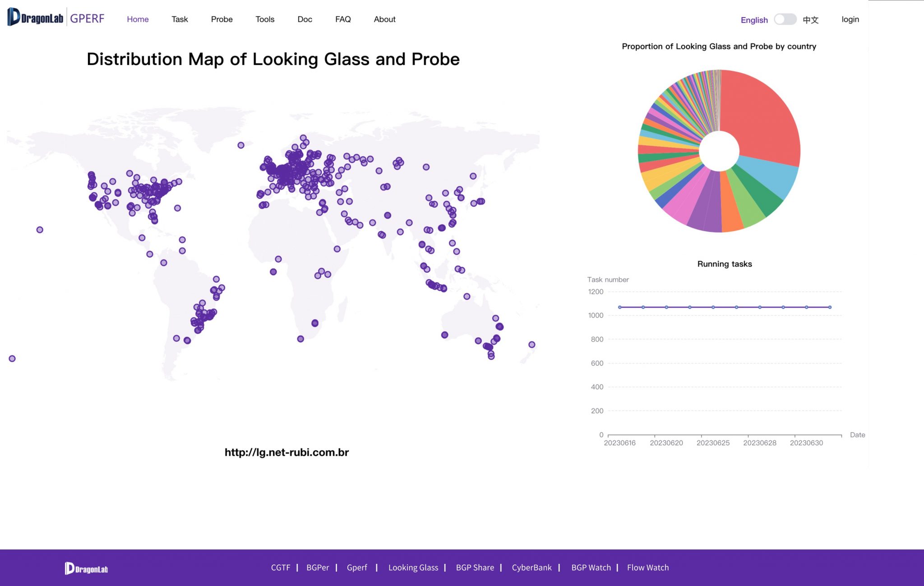Open the Probe navigation item

pyautogui.click(x=222, y=19)
